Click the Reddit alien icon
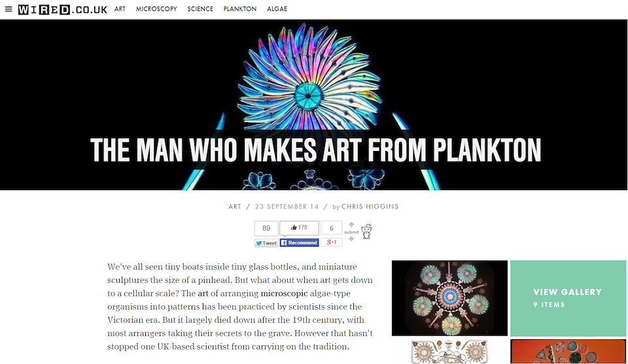This screenshot has height=364, width=628. point(367,231)
